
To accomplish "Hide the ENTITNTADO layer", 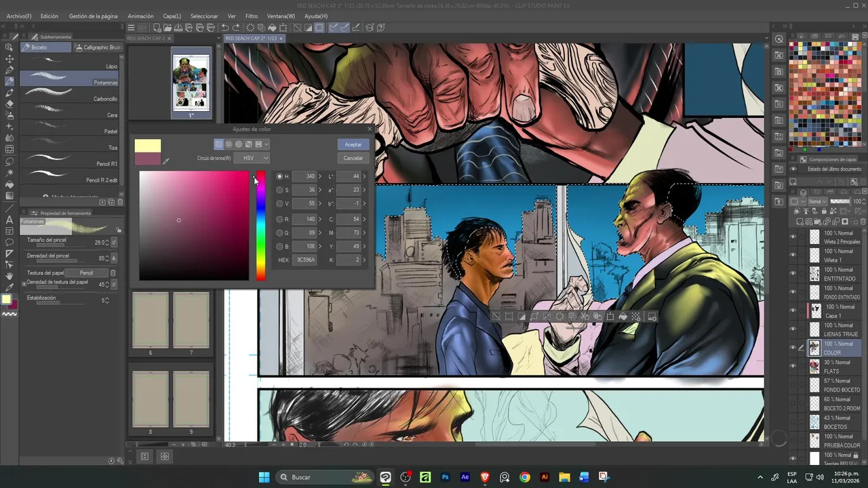I will (x=793, y=273).
